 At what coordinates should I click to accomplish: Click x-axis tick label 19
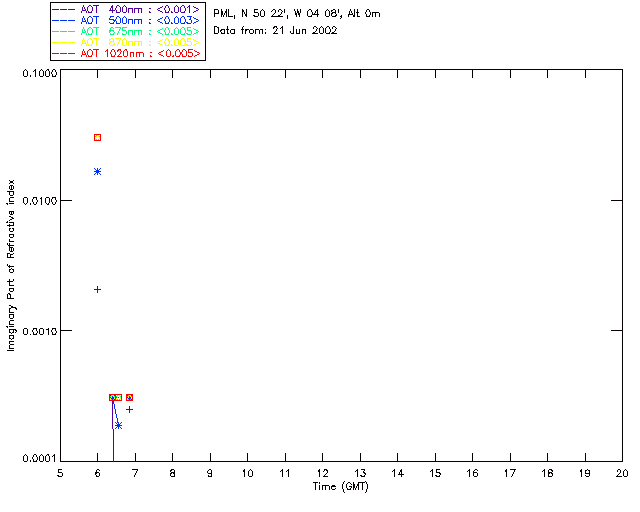tap(585, 473)
